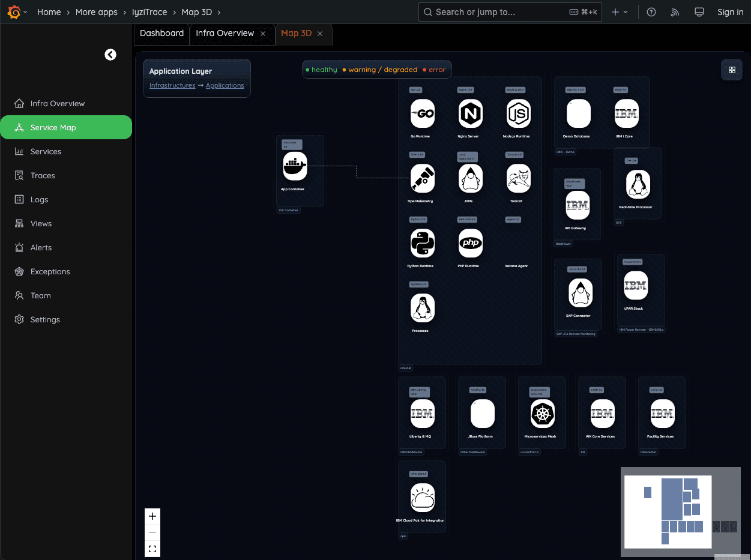Toggle fullscreen map view
Image resolution: width=751 pixels, height=560 pixels.
[152, 549]
